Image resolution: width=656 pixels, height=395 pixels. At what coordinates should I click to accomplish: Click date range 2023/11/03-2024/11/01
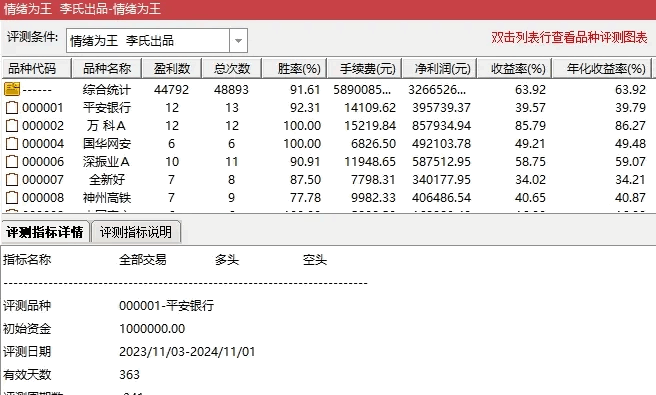click(187, 351)
